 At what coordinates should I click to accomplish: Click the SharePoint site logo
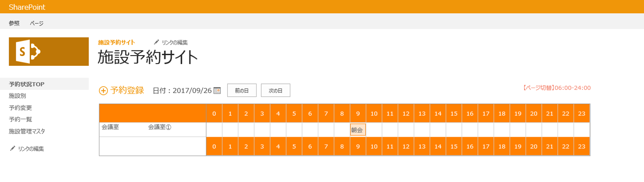(49, 52)
